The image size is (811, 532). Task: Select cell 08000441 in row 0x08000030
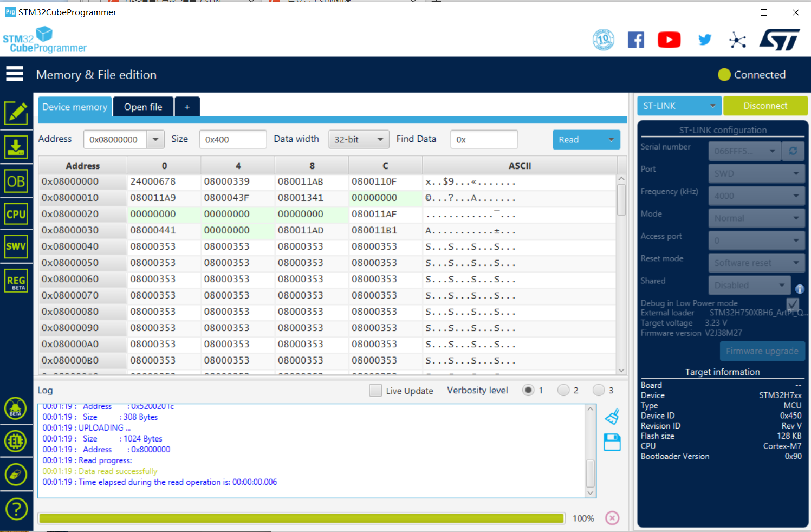tap(164, 230)
